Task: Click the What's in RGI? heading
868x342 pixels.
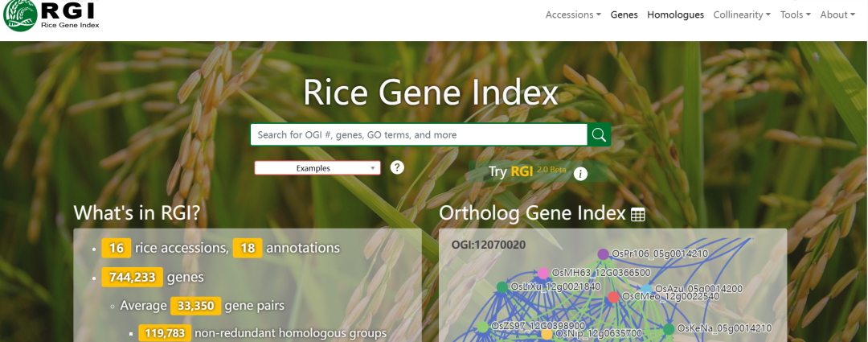Action: click(x=137, y=213)
